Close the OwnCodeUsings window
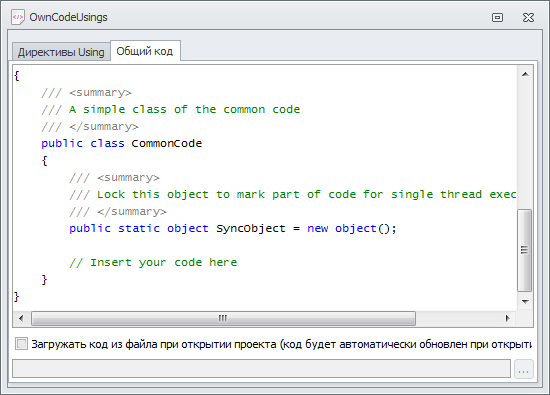This screenshot has width=550, height=395. 528,17
